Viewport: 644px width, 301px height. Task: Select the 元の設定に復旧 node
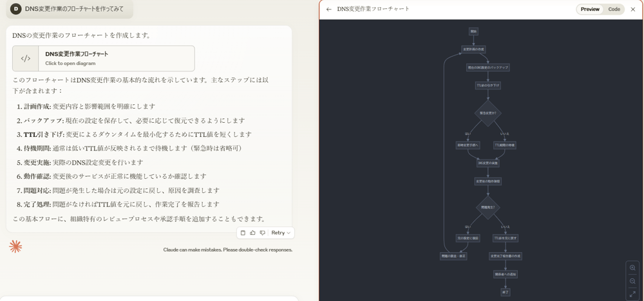click(x=468, y=238)
